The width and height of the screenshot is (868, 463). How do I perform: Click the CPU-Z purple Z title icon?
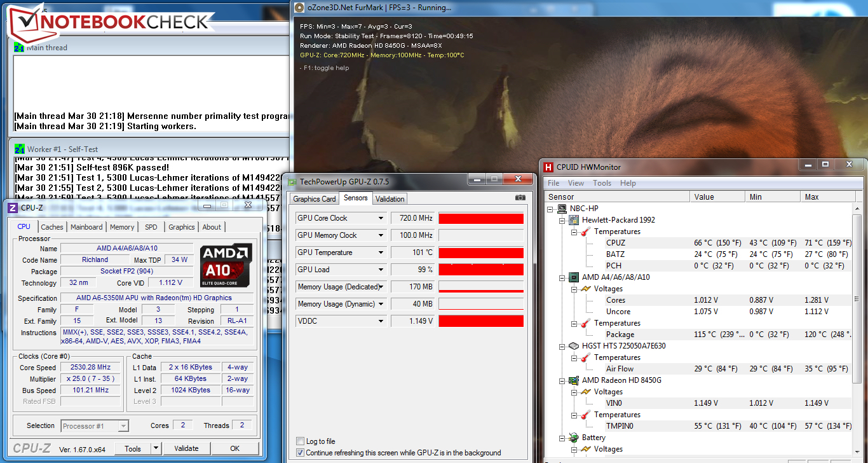[x=13, y=207]
